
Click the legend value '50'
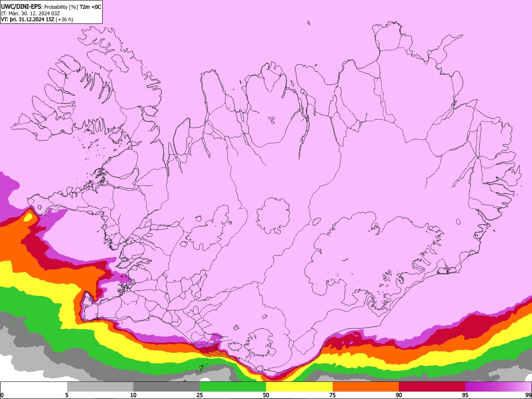[x=266, y=395]
